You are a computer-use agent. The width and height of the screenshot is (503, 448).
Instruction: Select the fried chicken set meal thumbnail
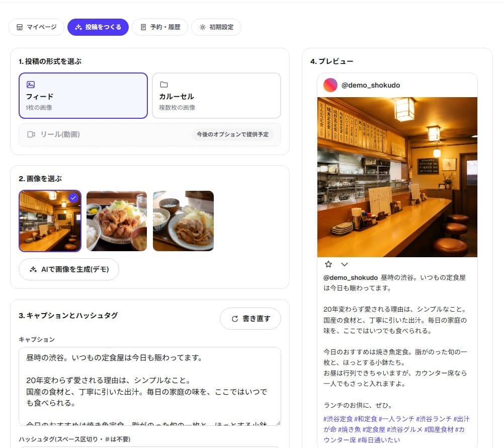coord(117,221)
